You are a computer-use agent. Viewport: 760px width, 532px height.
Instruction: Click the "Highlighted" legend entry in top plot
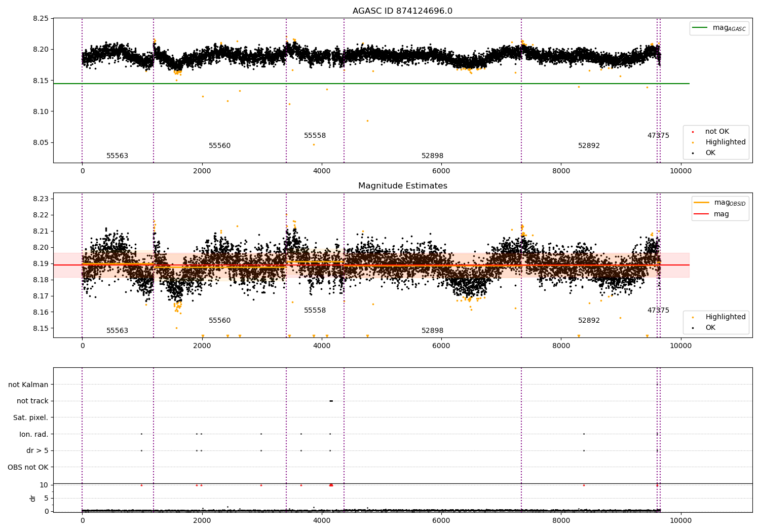pos(725,142)
